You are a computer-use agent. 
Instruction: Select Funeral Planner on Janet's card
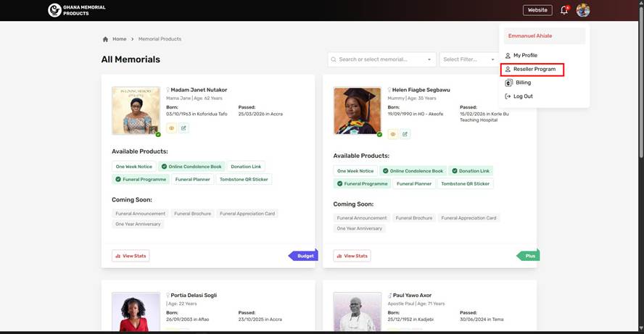click(x=193, y=179)
